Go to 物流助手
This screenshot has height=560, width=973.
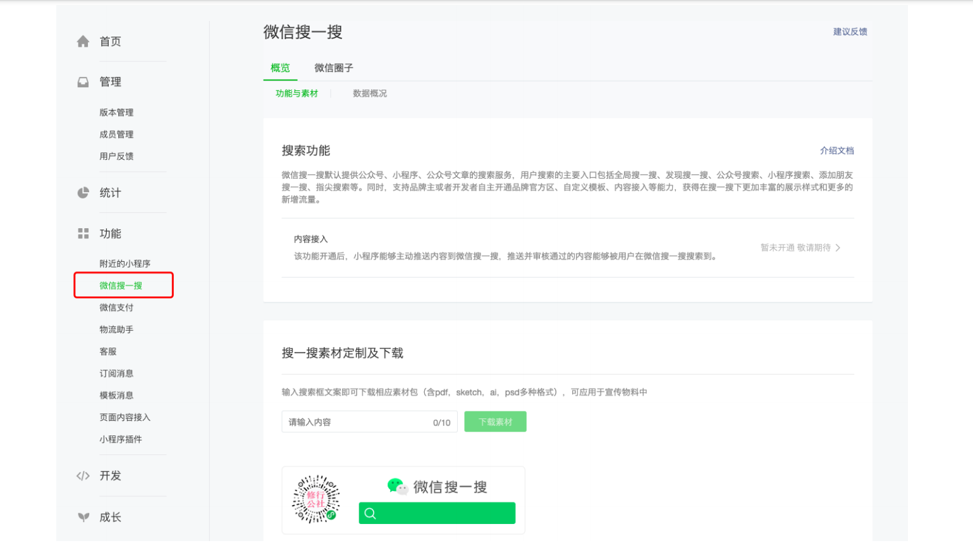click(116, 330)
